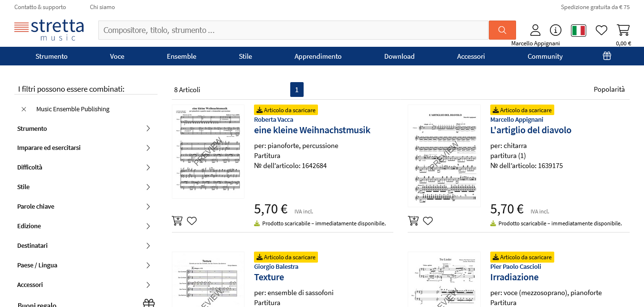Open Contatto & supporto link

point(40,7)
